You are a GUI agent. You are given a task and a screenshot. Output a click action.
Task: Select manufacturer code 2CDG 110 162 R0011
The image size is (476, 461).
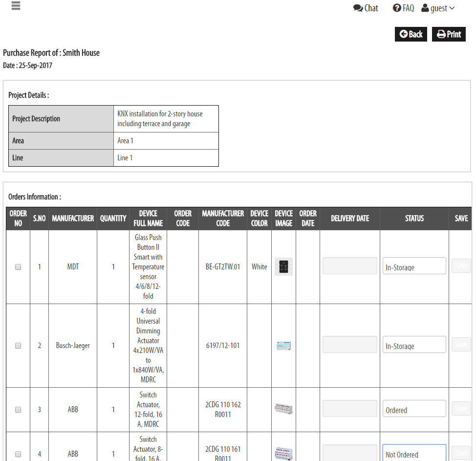point(223,410)
